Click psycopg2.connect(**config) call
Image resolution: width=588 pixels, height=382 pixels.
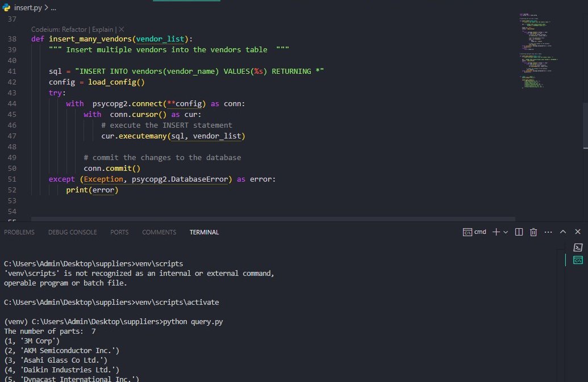149,104
